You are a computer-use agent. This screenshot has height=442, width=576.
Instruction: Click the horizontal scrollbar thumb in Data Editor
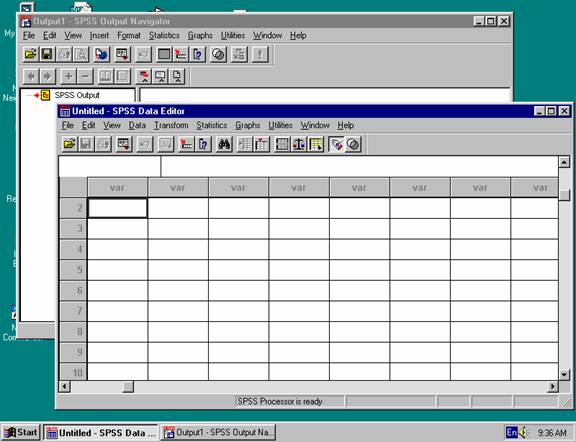[x=128, y=386]
